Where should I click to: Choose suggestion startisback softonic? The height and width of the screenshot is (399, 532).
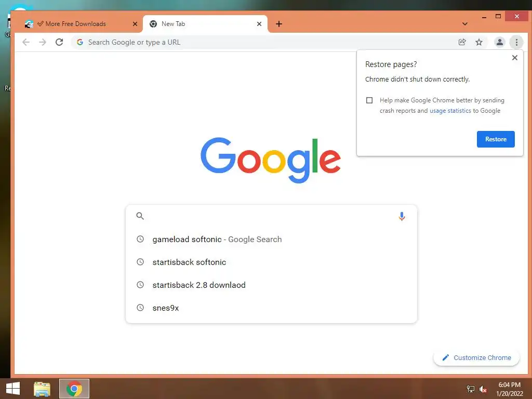[x=271, y=262]
